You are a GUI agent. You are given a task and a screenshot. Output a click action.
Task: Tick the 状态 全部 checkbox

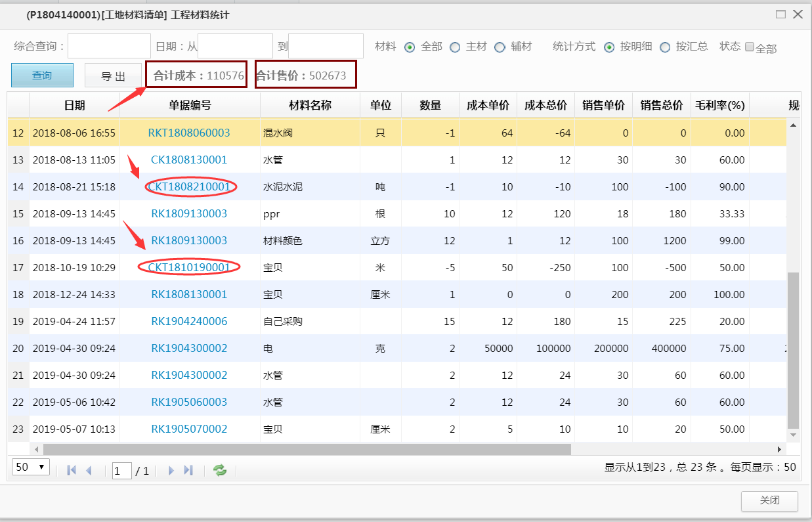[750, 47]
